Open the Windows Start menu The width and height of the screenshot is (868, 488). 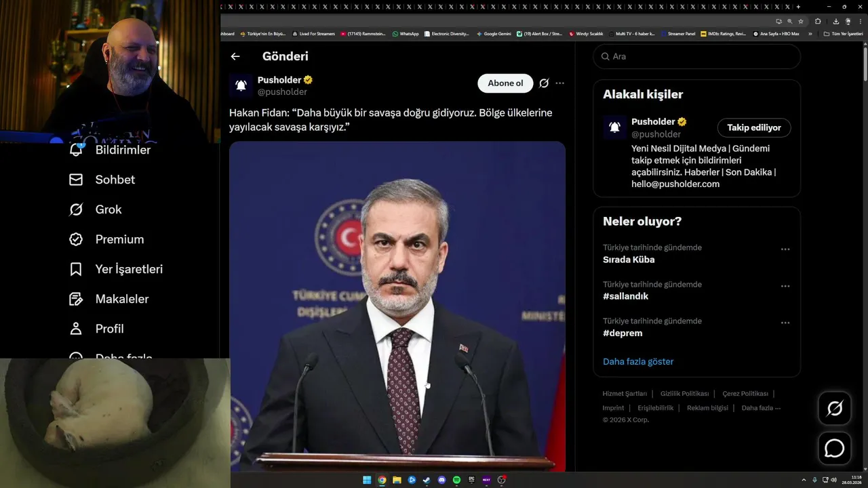pos(367,480)
